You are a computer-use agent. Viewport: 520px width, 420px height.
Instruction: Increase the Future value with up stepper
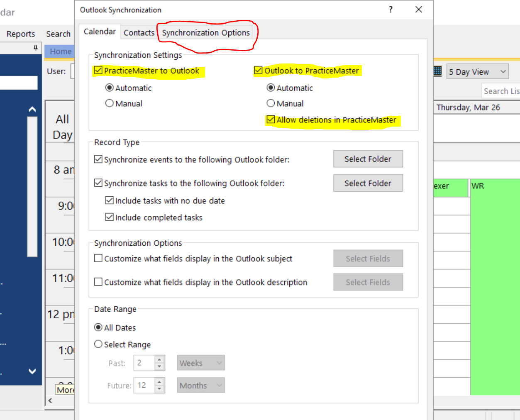159,382
